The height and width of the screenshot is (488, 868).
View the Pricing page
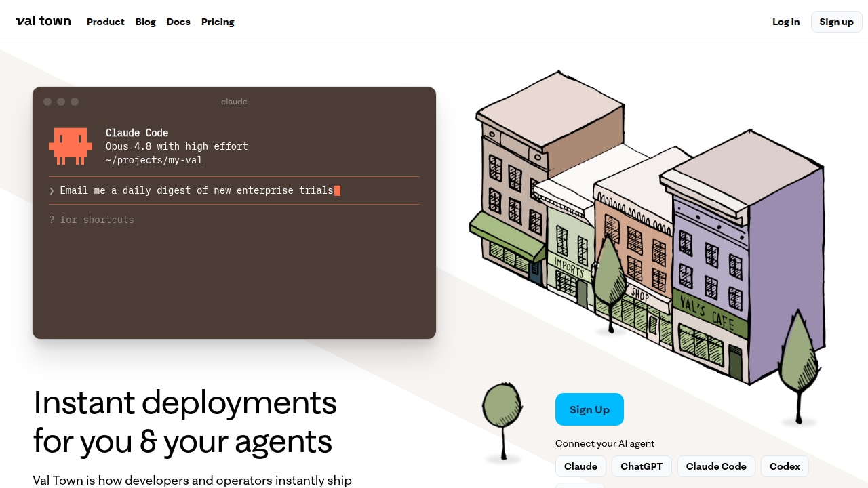(218, 22)
